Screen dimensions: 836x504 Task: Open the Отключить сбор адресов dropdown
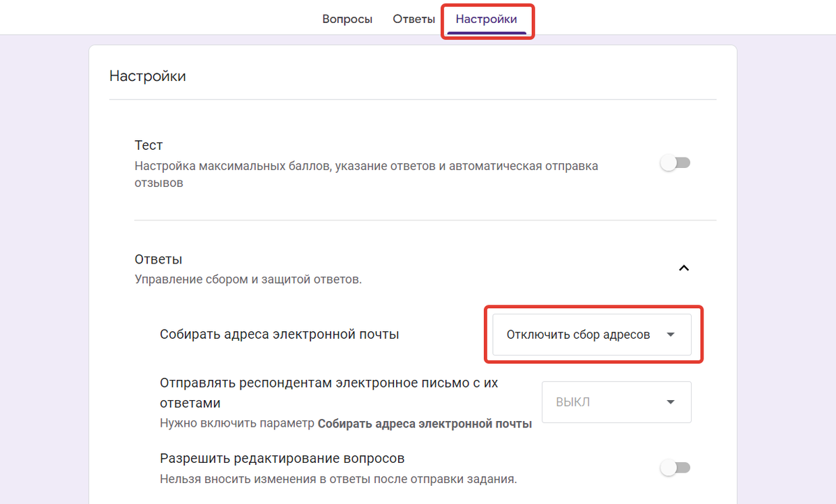592,335
